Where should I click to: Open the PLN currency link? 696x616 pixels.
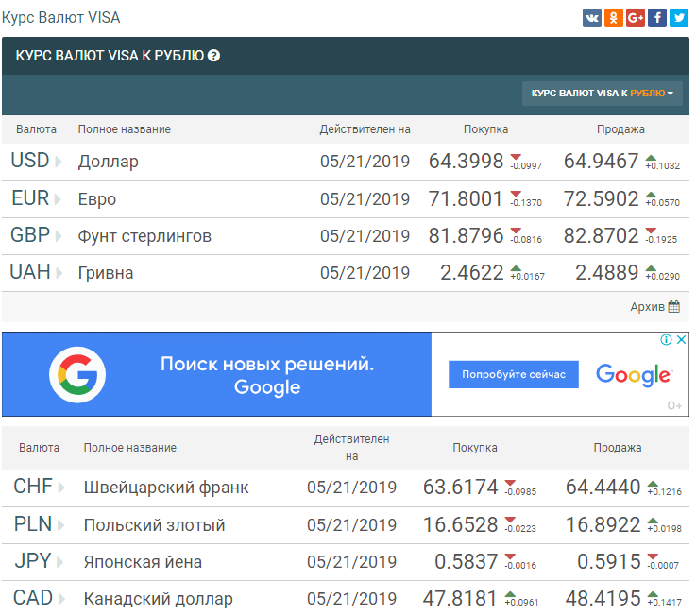pos(33,524)
